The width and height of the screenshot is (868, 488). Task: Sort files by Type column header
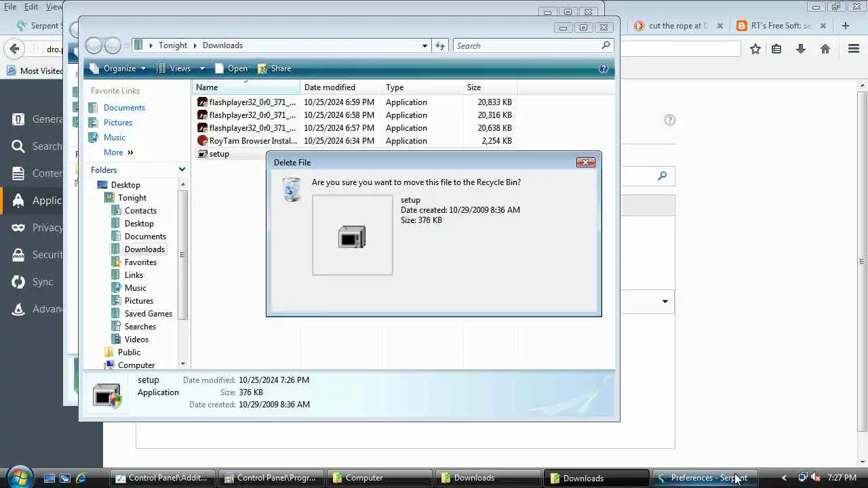(423, 87)
